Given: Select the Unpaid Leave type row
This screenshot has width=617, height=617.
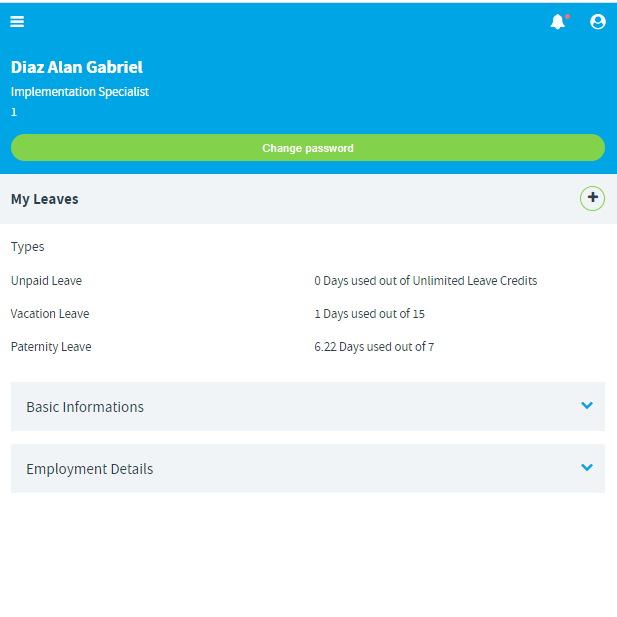Looking at the screenshot, I should pos(308,281).
